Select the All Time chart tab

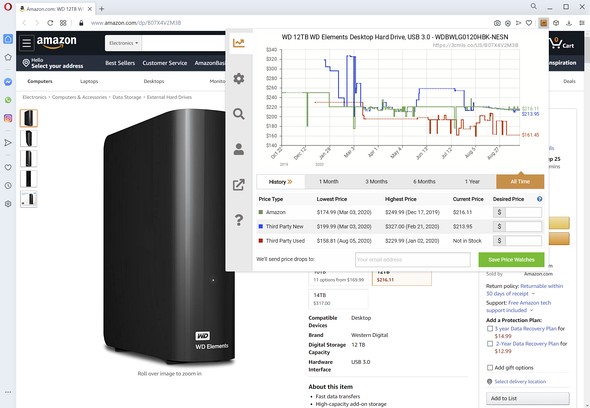coord(520,181)
